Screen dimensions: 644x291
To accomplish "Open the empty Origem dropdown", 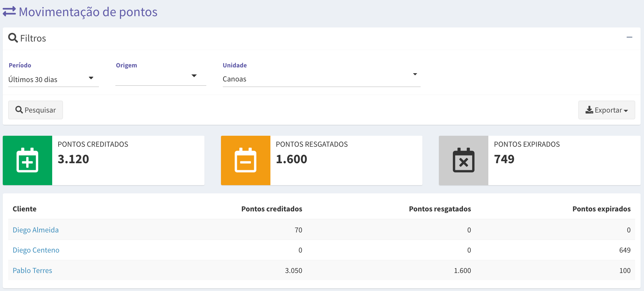I will point(161,78).
